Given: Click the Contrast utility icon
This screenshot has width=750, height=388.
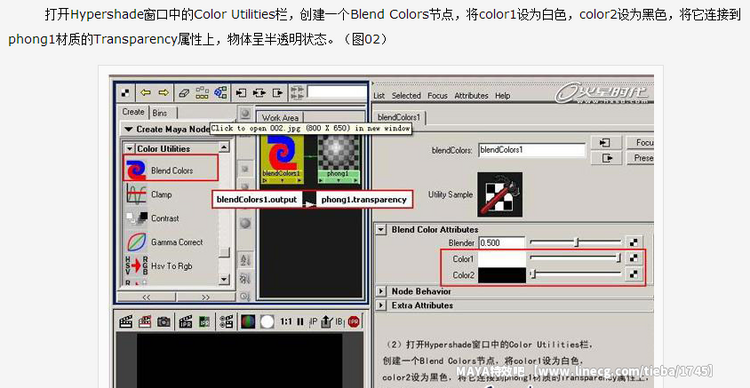Looking at the screenshot, I should tap(136, 218).
